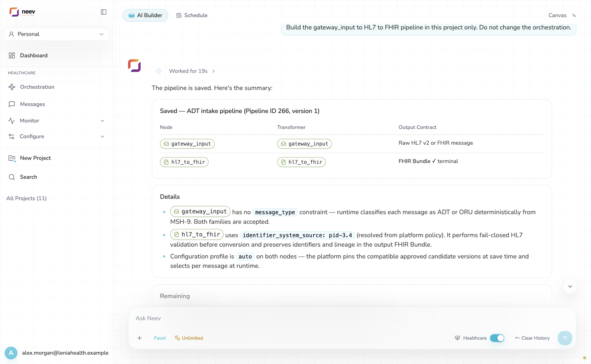Expand the 'Worked for 19s' details
The image size is (591, 364).
[192, 71]
